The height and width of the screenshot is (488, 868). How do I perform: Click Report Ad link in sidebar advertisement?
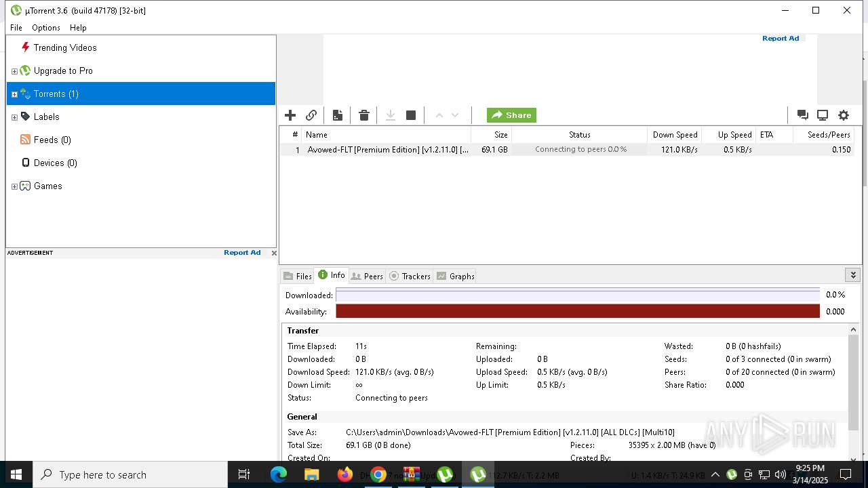[x=242, y=253]
